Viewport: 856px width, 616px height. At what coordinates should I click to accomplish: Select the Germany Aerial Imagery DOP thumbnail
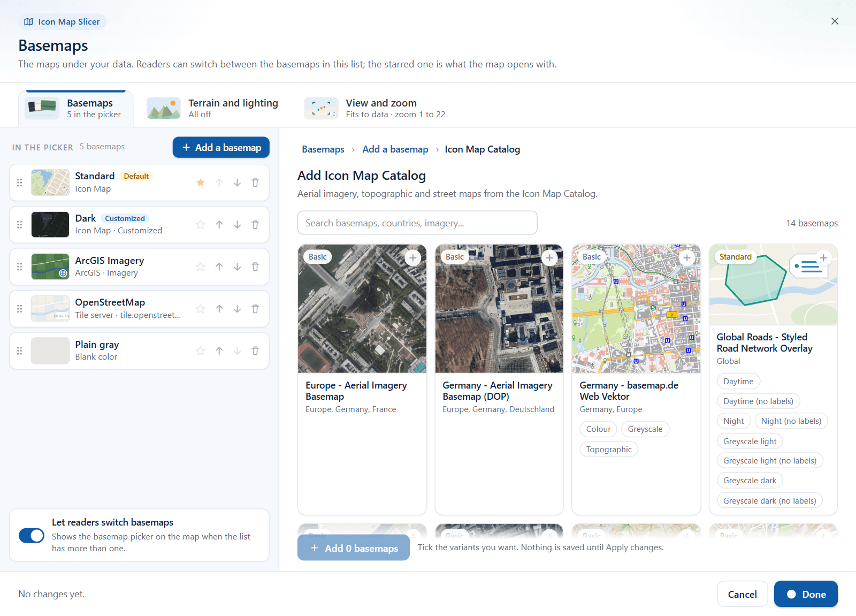[499, 309]
